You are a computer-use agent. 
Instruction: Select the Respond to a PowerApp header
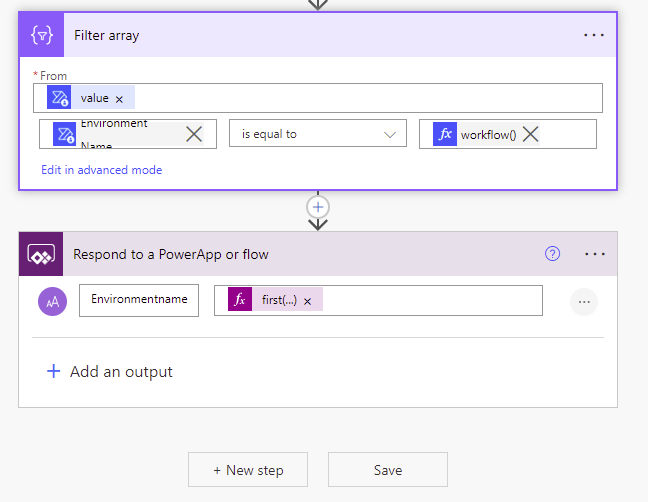point(318,254)
